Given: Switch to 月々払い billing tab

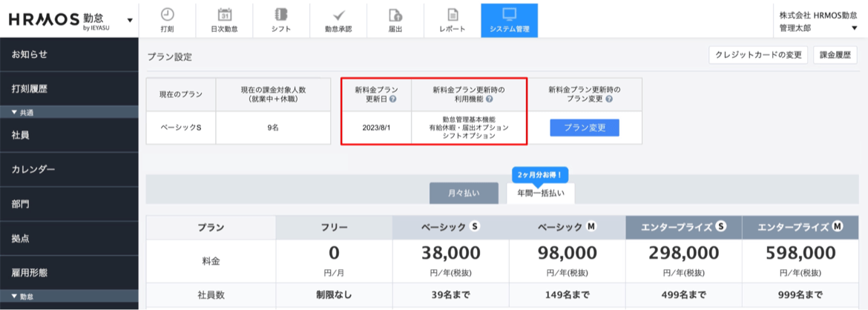Looking at the screenshot, I should point(463,193).
